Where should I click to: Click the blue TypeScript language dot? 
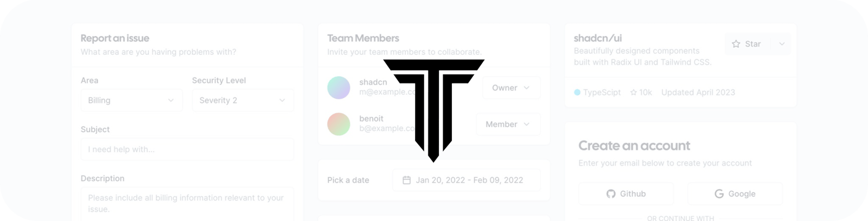(x=577, y=93)
